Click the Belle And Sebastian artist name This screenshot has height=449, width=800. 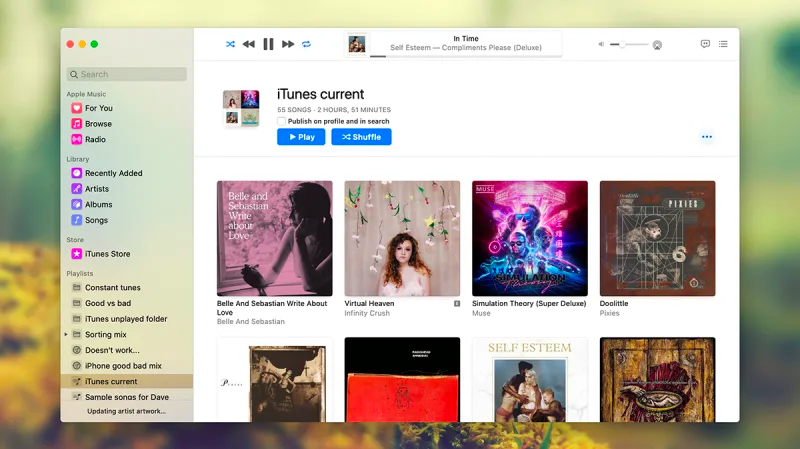[251, 321]
